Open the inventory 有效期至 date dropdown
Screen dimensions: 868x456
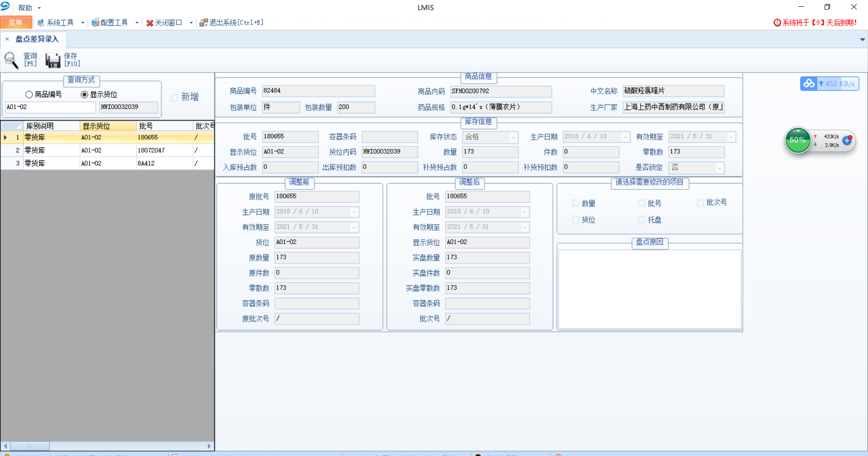731,137
